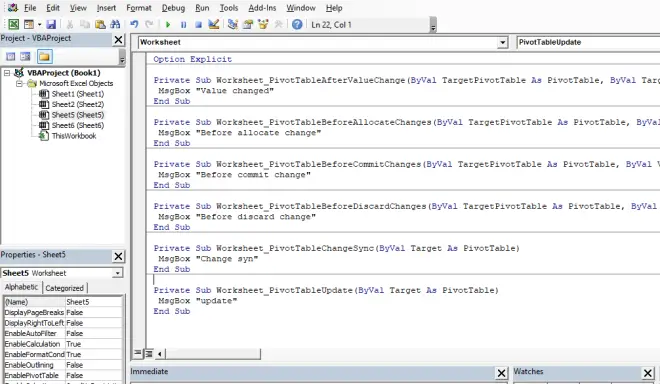The image size is (660, 384).
Task: Click the Toolbox icon
Action: (278, 24)
